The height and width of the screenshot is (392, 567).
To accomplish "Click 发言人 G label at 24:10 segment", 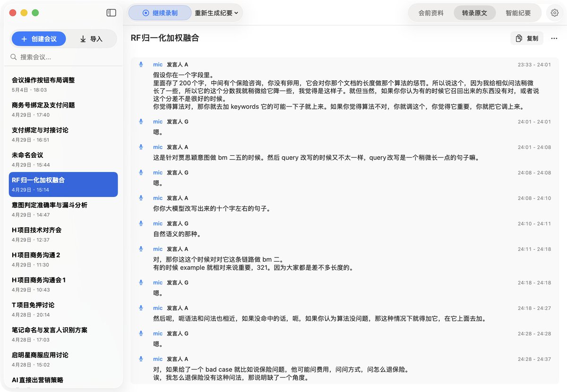I will pos(177,224).
